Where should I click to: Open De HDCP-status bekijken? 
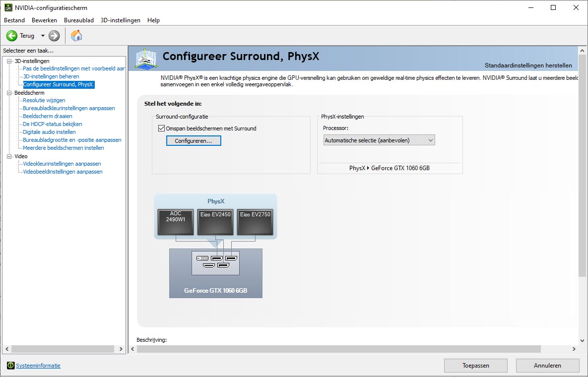click(52, 124)
